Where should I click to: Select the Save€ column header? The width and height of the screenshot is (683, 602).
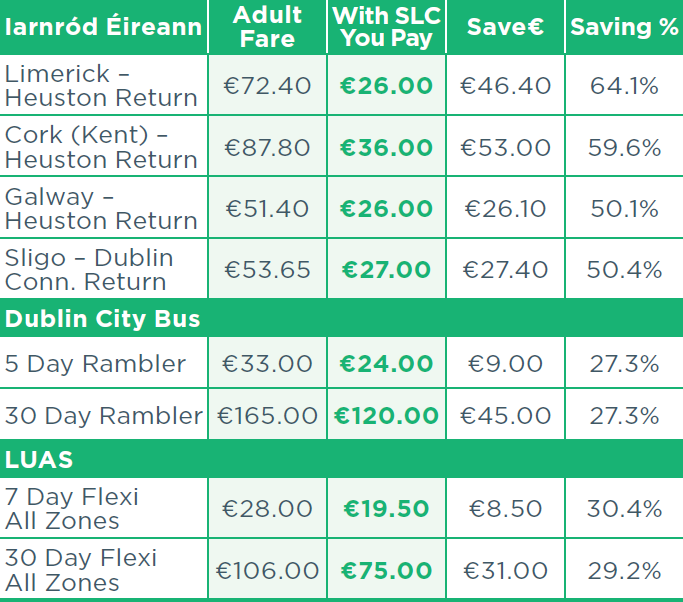pos(505,27)
